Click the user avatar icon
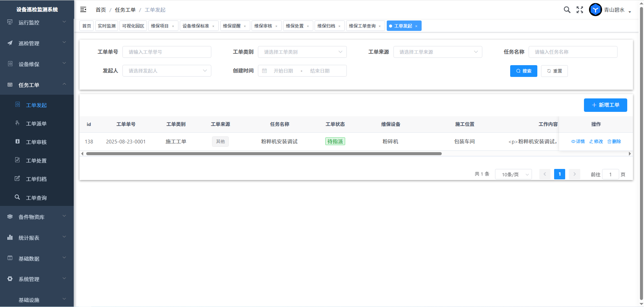This screenshot has width=644, height=307. click(595, 10)
